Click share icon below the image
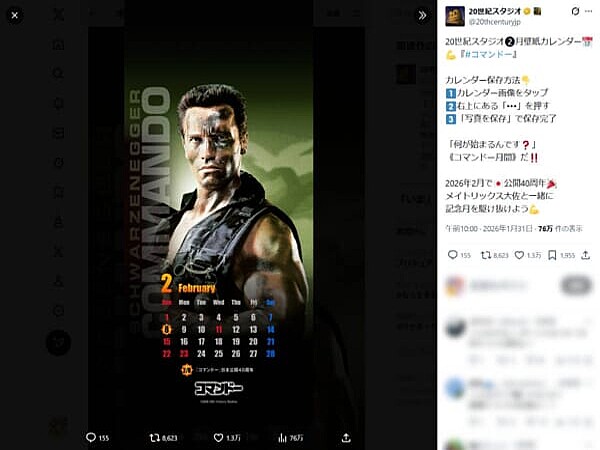Viewport: 600px width, 450px height. (346, 437)
